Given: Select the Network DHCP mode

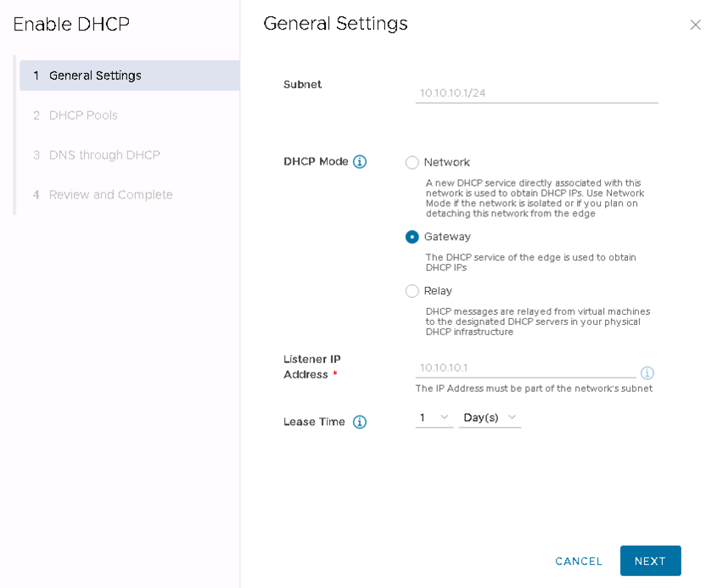Looking at the screenshot, I should point(412,163).
